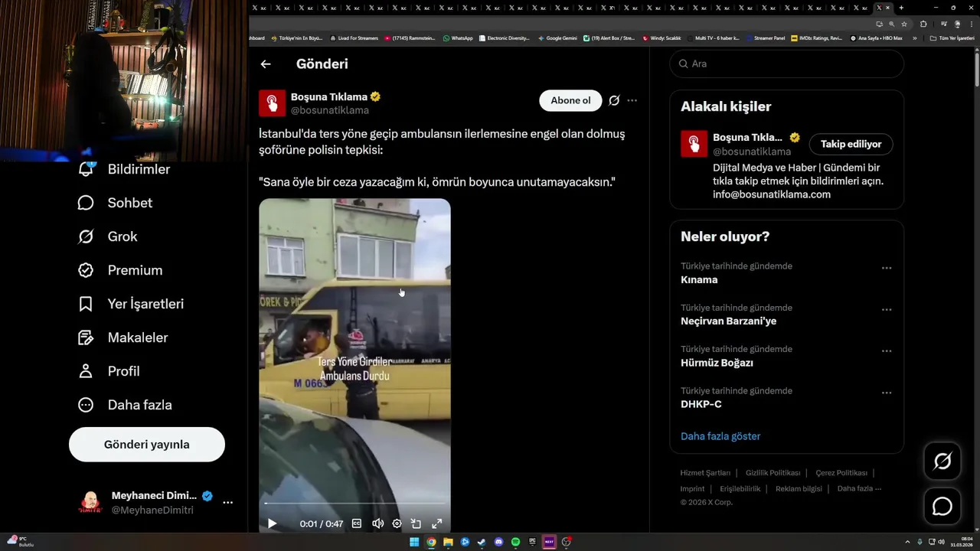Bookmark this page with the star icon
Viewport: 980px width, 551px height.
[x=904, y=24]
